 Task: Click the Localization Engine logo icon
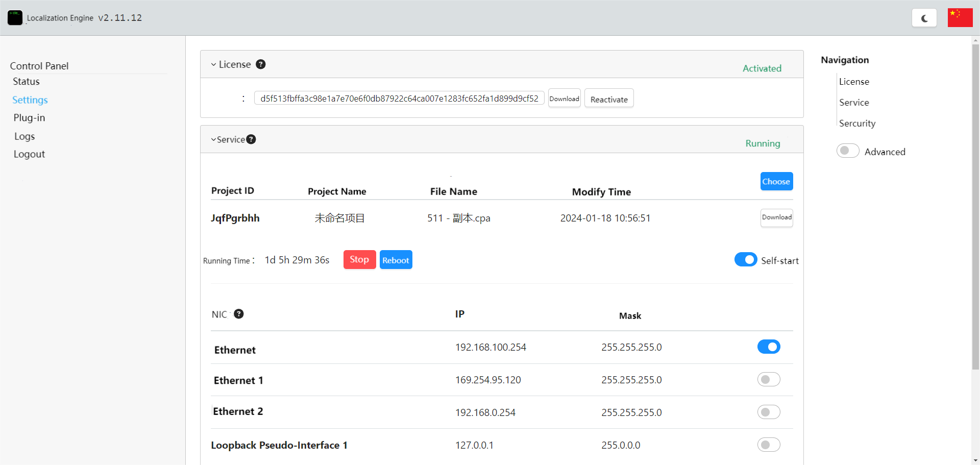click(x=15, y=17)
